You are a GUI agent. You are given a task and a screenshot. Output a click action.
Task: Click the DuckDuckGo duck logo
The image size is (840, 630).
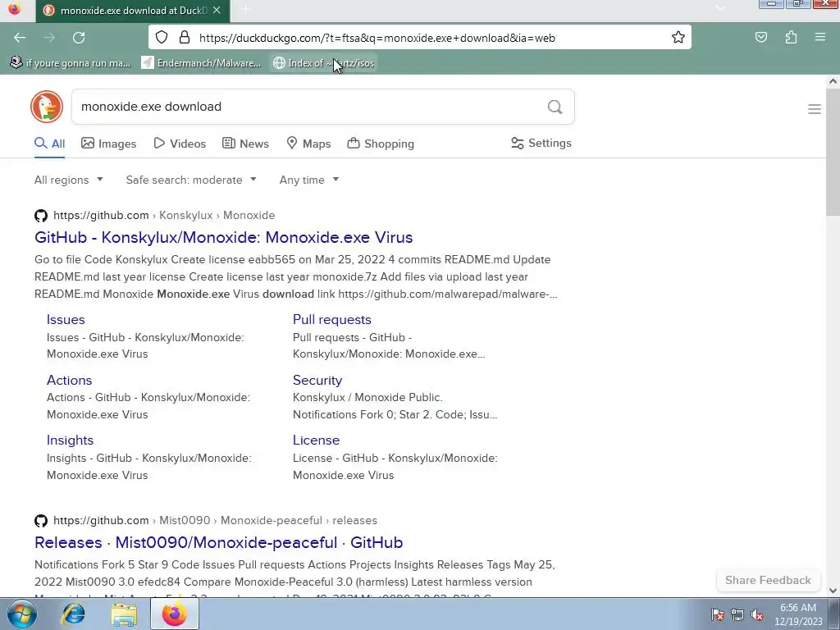pyautogui.click(x=47, y=107)
